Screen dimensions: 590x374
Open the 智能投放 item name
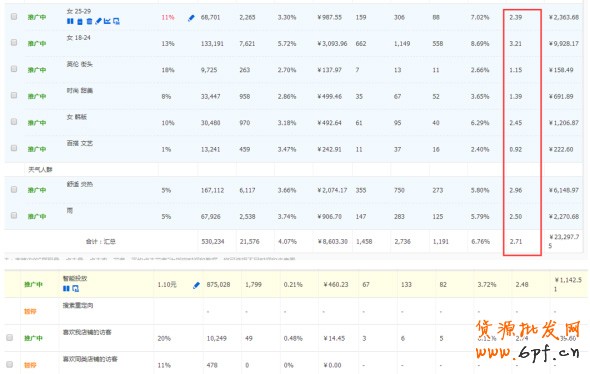click(x=75, y=278)
